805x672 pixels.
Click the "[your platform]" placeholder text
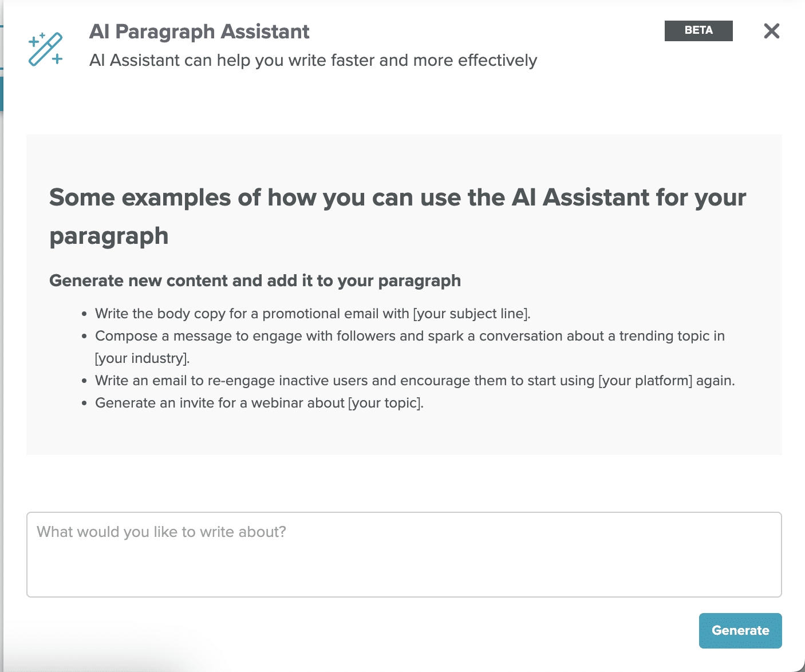(x=645, y=381)
